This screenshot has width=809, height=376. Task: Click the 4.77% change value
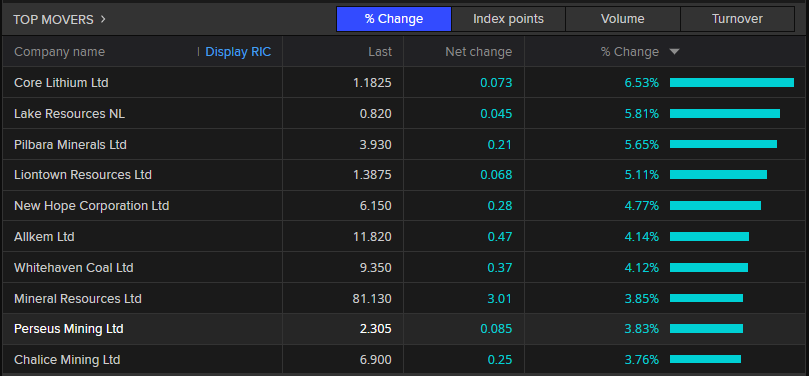click(642, 206)
